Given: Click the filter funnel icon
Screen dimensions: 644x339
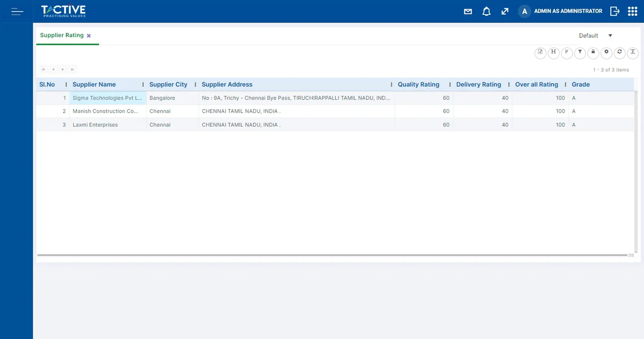Looking at the screenshot, I should [x=580, y=53].
